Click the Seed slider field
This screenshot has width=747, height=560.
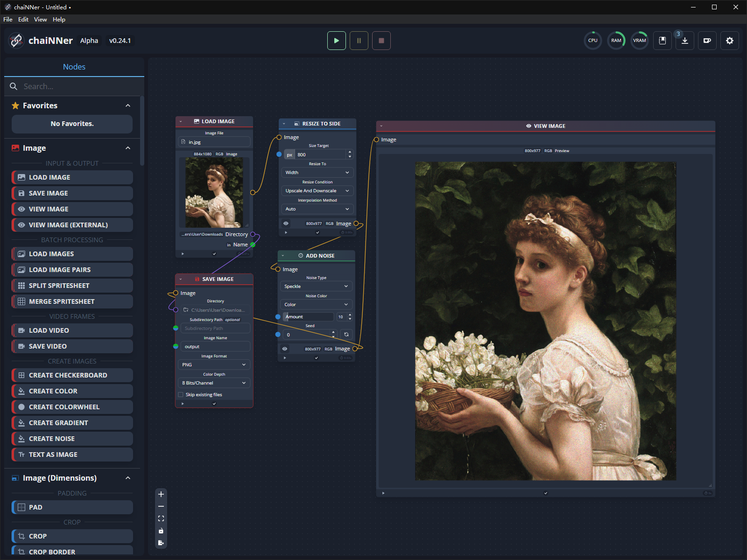(x=310, y=335)
